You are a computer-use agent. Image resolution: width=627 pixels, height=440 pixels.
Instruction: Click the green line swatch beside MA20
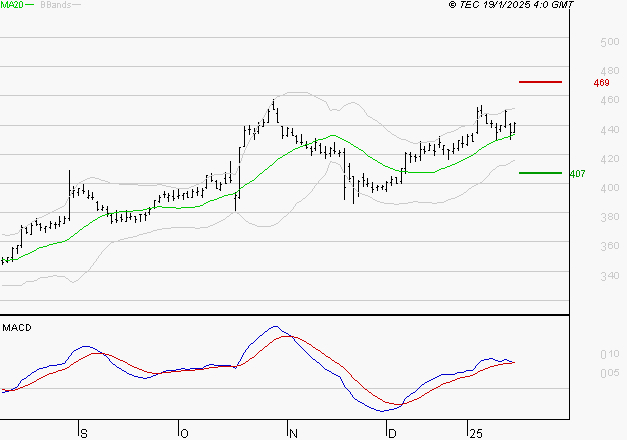[29, 5]
